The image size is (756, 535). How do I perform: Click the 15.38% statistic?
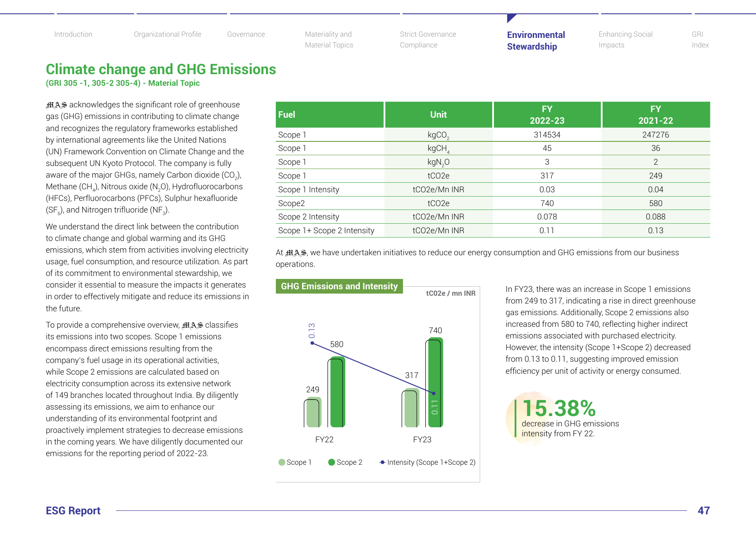tap(559, 408)
